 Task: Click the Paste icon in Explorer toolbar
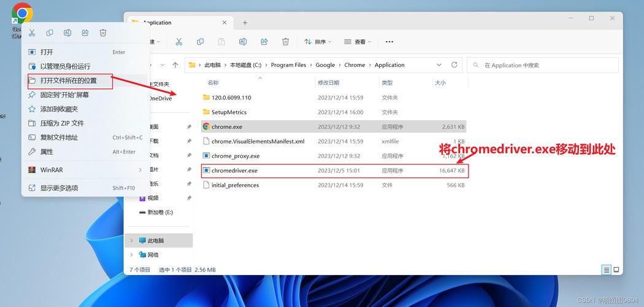point(221,42)
